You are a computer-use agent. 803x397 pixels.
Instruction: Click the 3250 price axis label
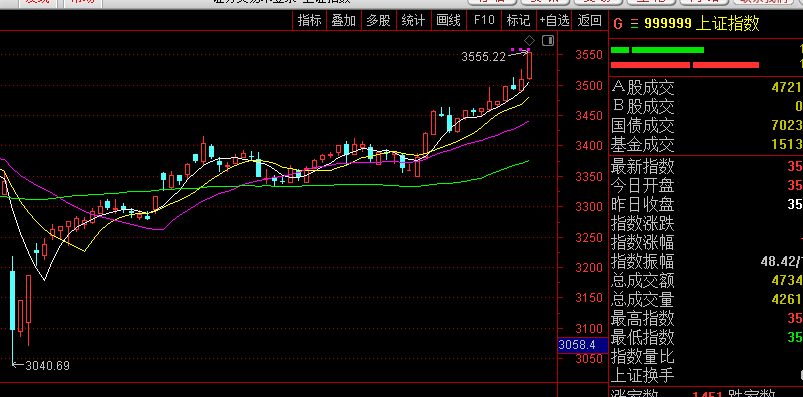(x=589, y=238)
